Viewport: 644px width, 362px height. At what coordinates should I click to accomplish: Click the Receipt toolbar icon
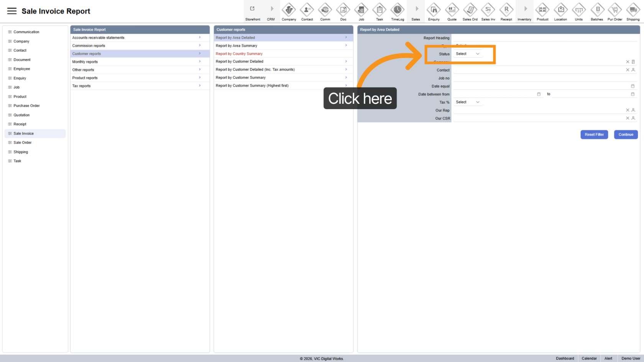click(506, 10)
